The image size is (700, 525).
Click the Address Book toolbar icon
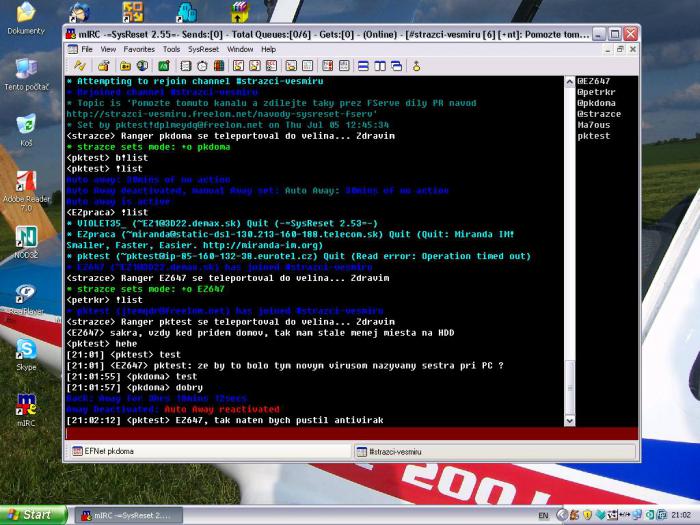tap(186, 66)
